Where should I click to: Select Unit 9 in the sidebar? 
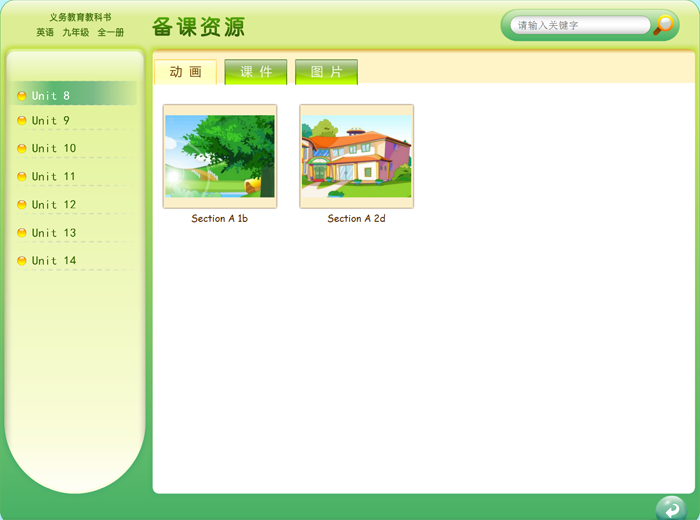pos(75,121)
